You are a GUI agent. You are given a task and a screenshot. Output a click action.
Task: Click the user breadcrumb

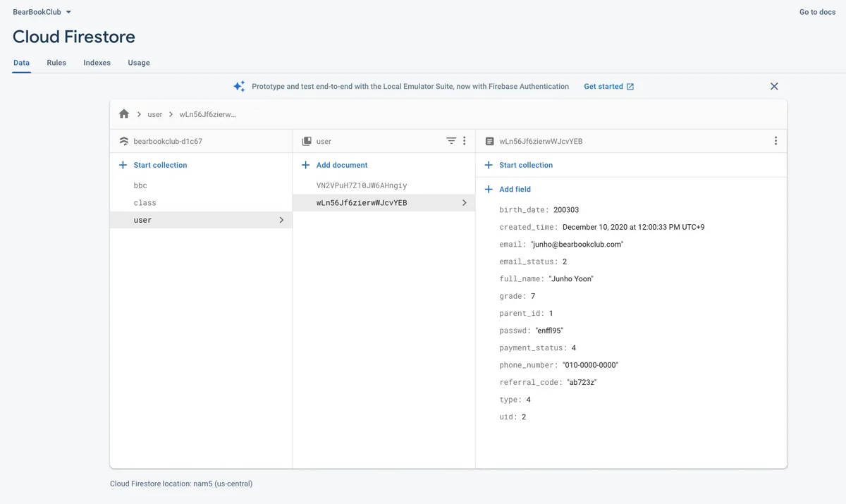[155, 114]
